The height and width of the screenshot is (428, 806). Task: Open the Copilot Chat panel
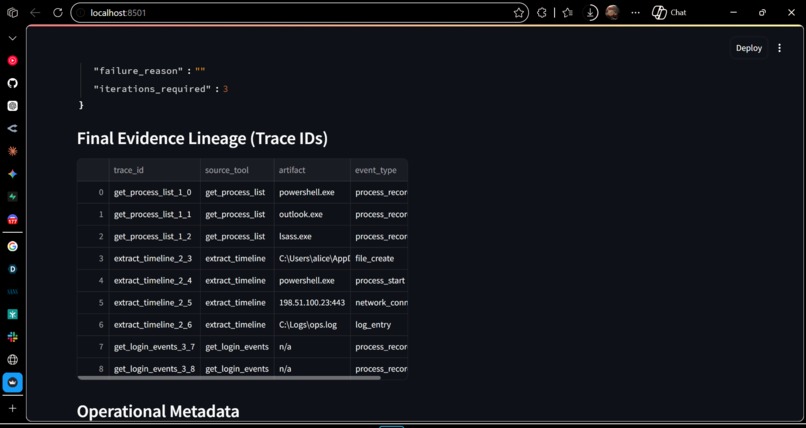[669, 13]
